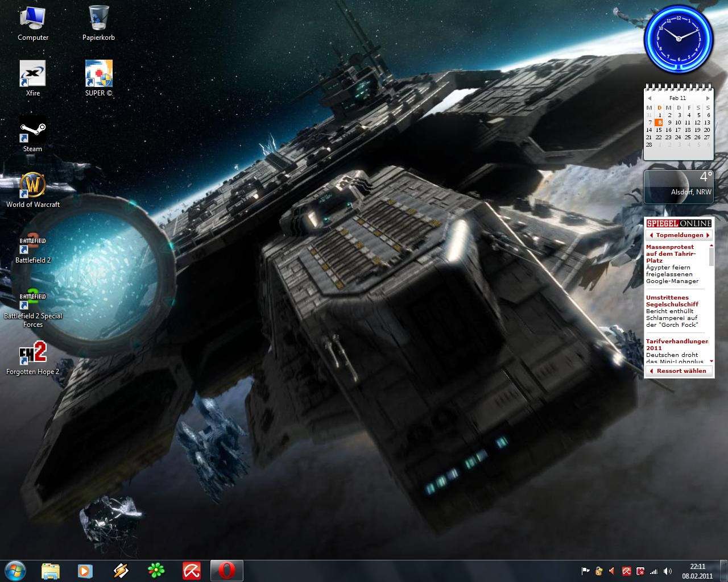This screenshot has height=582, width=728.
Task: Click next arrow beside Topmeldungen
Action: point(708,235)
